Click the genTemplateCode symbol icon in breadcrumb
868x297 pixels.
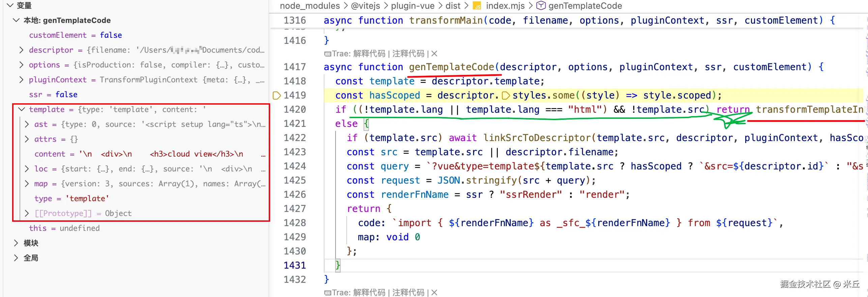(x=541, y=6)
